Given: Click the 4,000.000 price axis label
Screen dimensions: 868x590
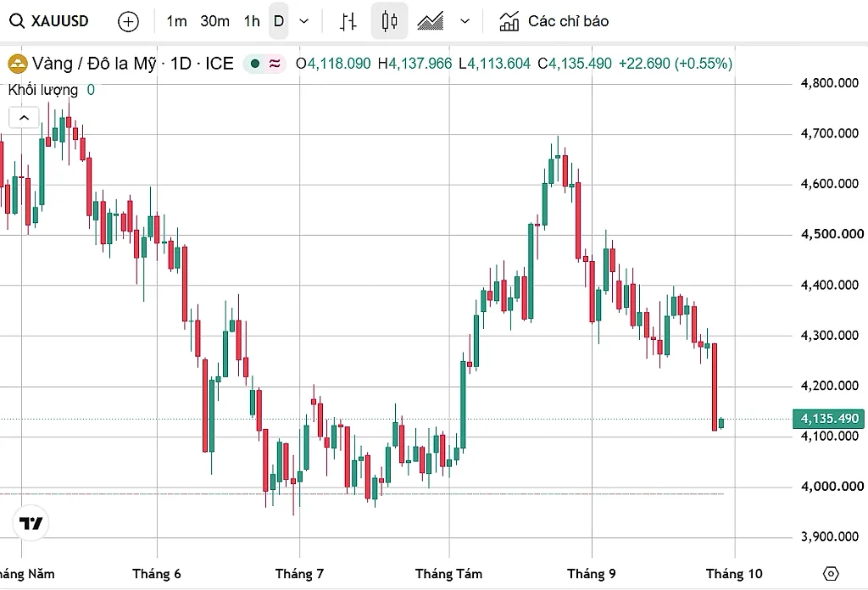Looking at the screenshot, I should [x=832, y=487].
